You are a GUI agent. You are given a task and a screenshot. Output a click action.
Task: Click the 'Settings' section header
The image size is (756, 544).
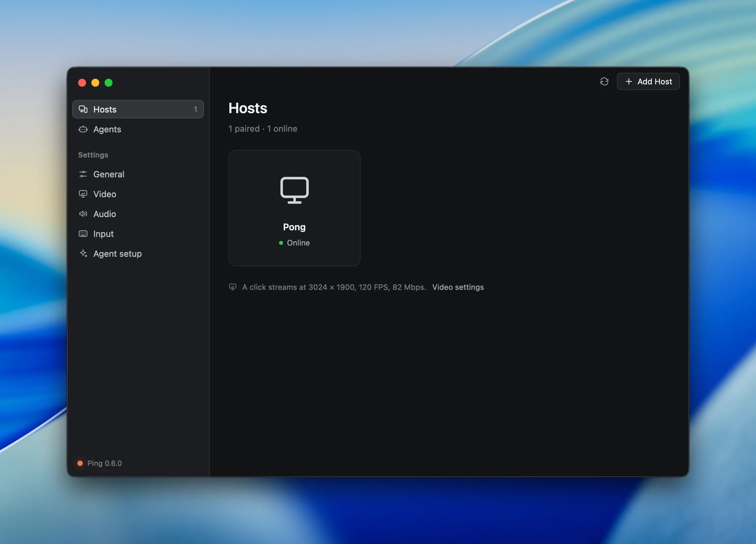[x=93, y=155]
